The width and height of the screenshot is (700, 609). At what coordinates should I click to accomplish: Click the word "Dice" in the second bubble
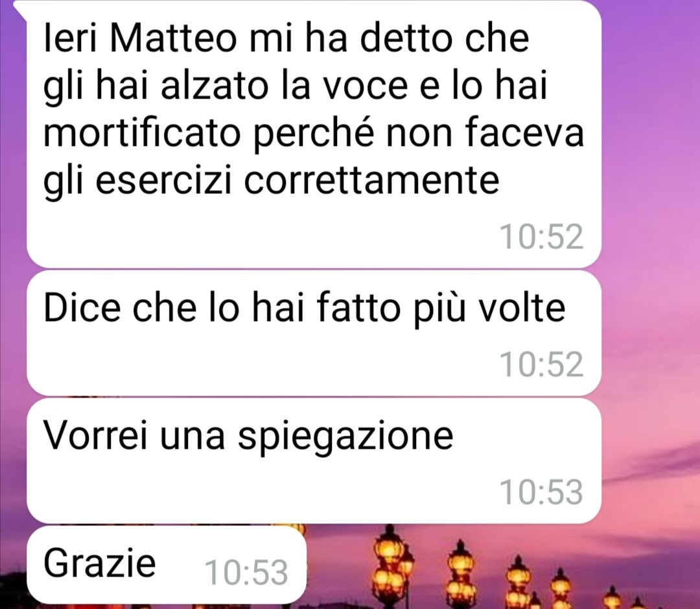tap(82, 307)
